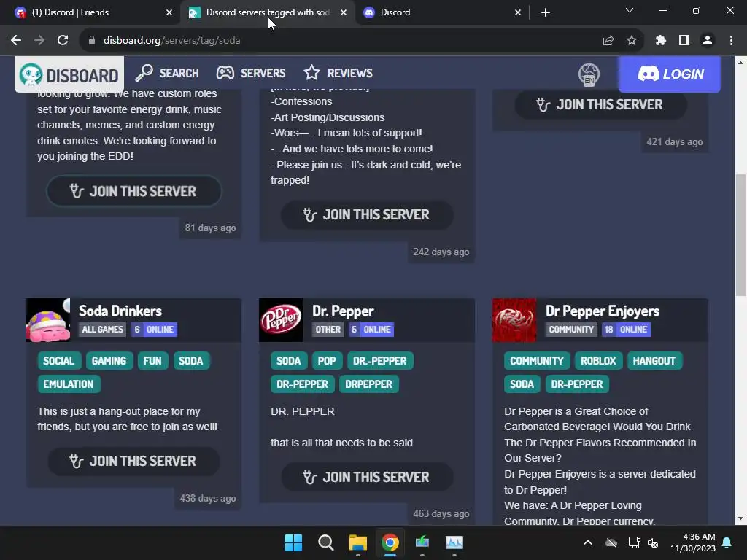Viewport: 747px width, 560px height.
Task: Open Windows Start menu
Action: click(x=293, y=542)
